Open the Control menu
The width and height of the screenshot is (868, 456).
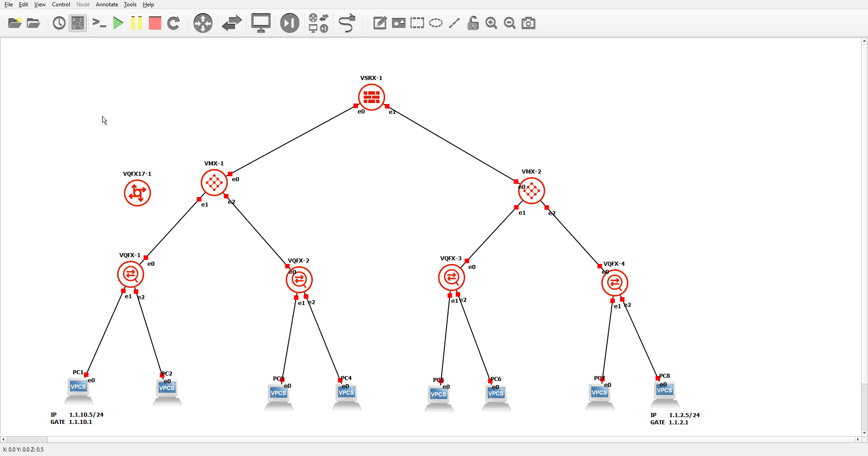point(61,5)
